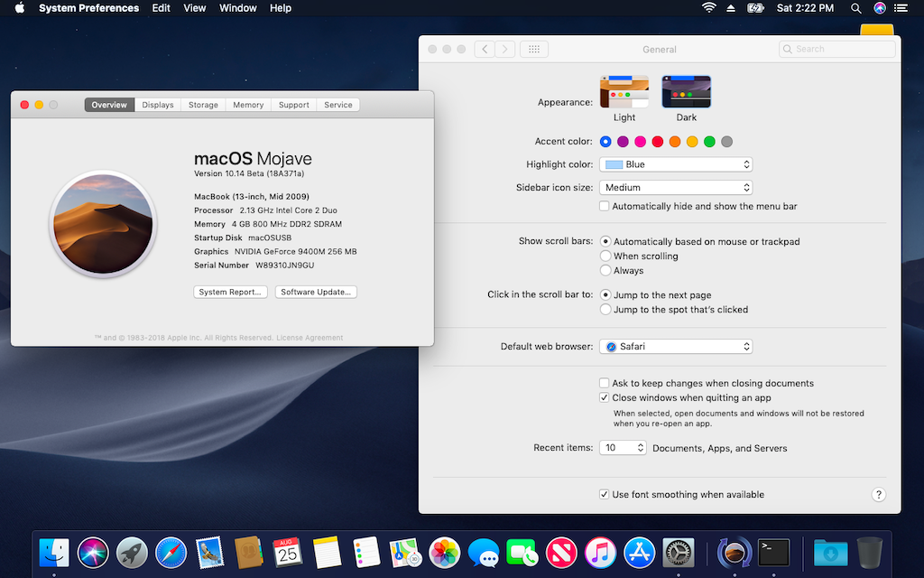Image resolution: width=924 pixels, height=578 pixels.
Task: Open Calendar icon showing 25
Action: coord(288,553)
